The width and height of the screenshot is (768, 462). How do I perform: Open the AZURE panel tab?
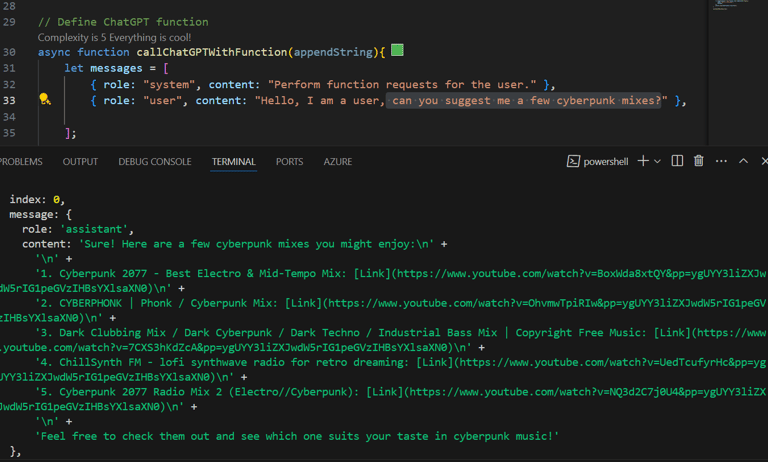tap(337, 162)
